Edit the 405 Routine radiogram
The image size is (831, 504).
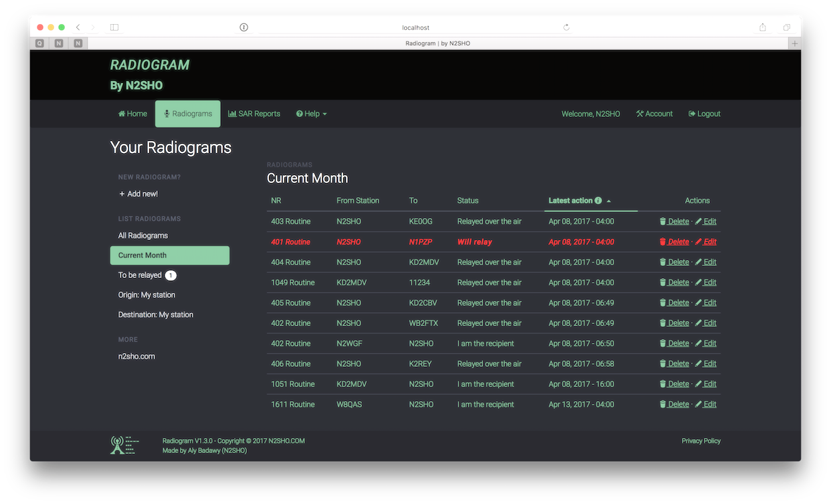point(706,303)
